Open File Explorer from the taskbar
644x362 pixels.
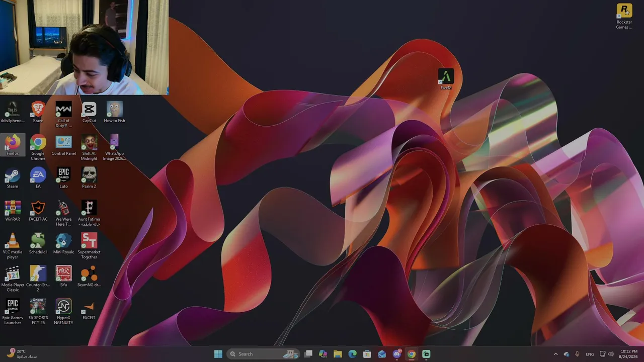pyautogui.click(x=338, y=354)
